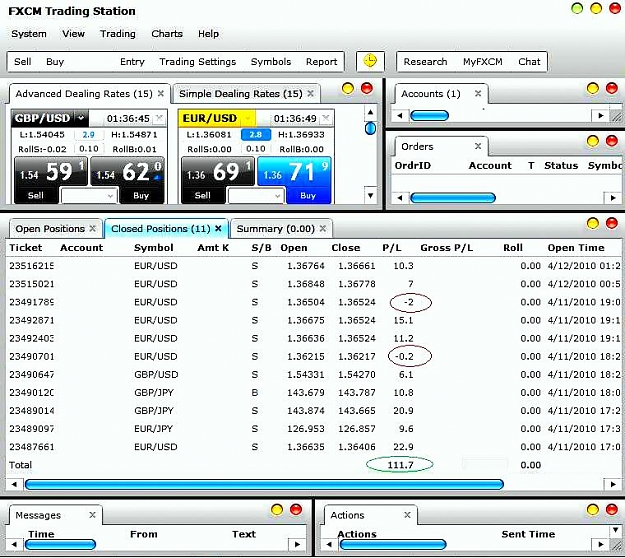Open the System menu

tap(29, 34)
